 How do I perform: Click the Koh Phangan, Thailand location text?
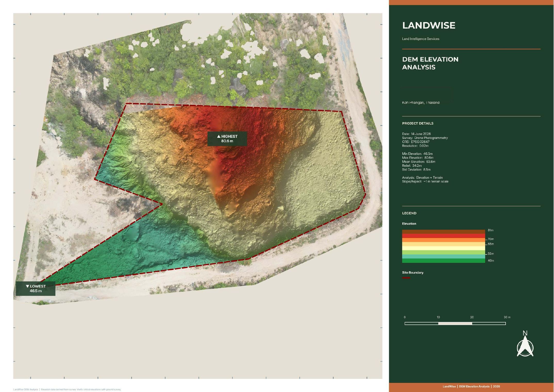[421, 103]
